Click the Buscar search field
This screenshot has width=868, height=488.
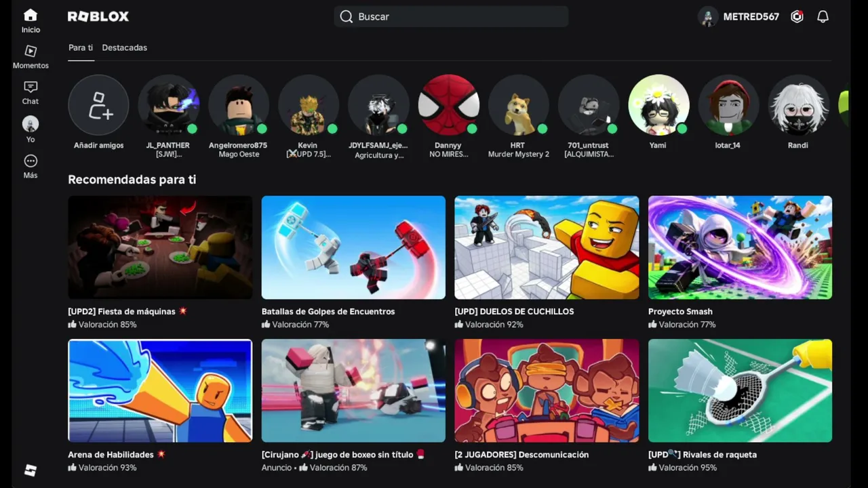(451, 16)
